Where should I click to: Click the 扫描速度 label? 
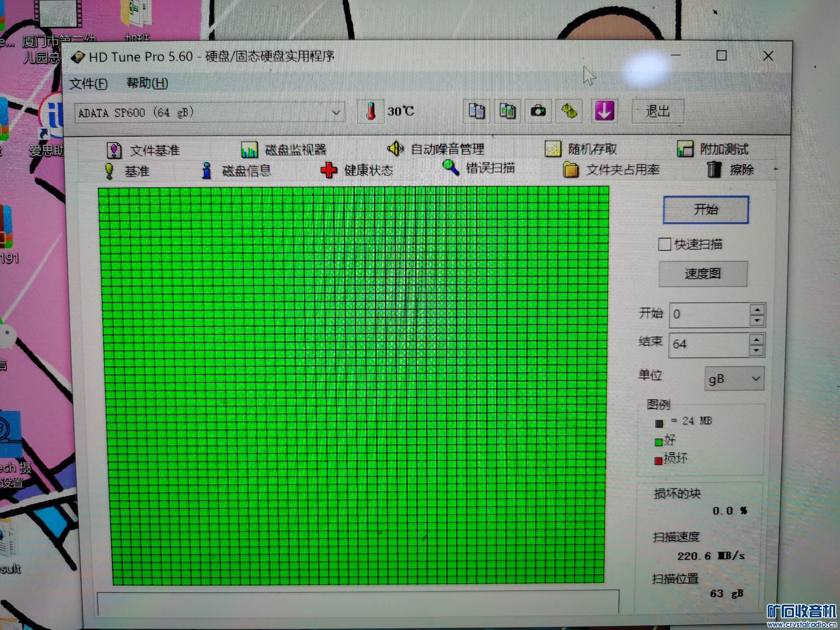click(676, 536)
